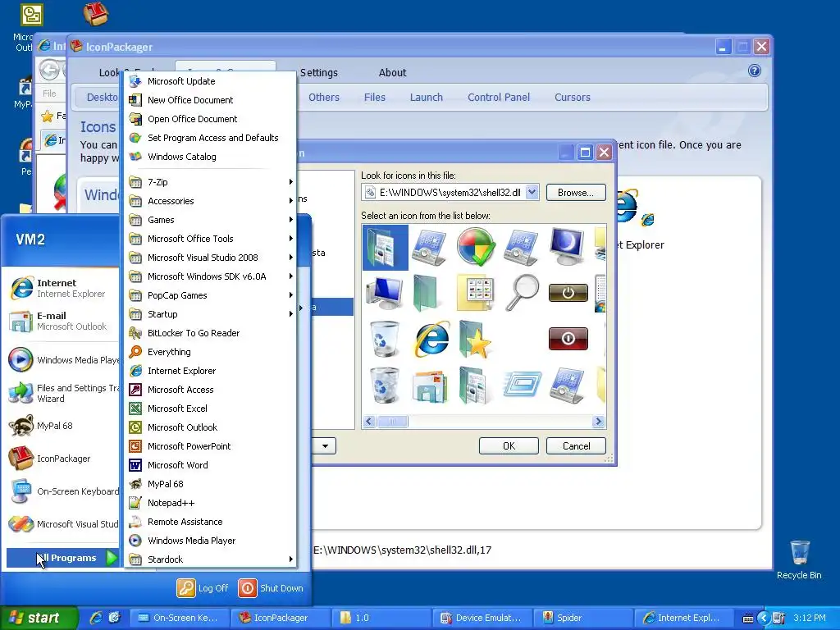840x630 pixels.
Task: Click icon list horizontal scrollbar left arrow
Action: click(368, 422)
